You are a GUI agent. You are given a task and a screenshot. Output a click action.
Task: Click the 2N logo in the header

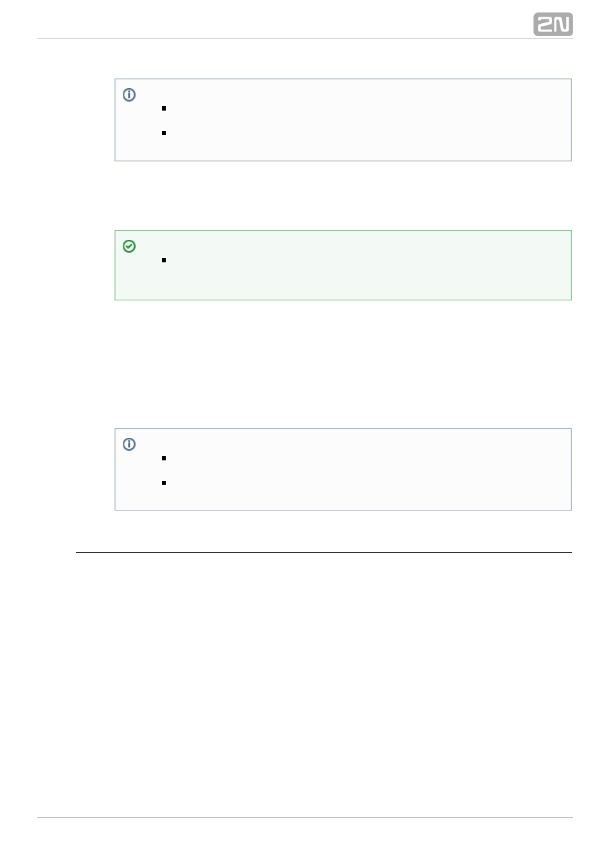pyautogui.click(x=553, y=24)
